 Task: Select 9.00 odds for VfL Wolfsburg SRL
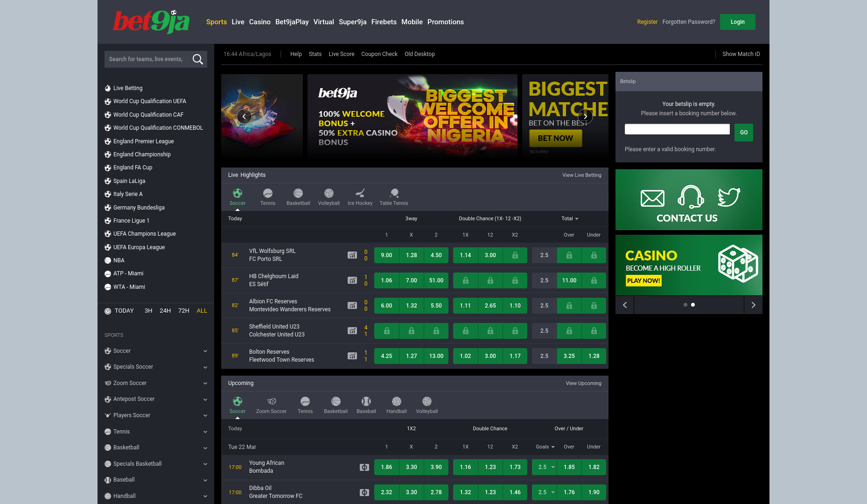click(x=386, y=255)
